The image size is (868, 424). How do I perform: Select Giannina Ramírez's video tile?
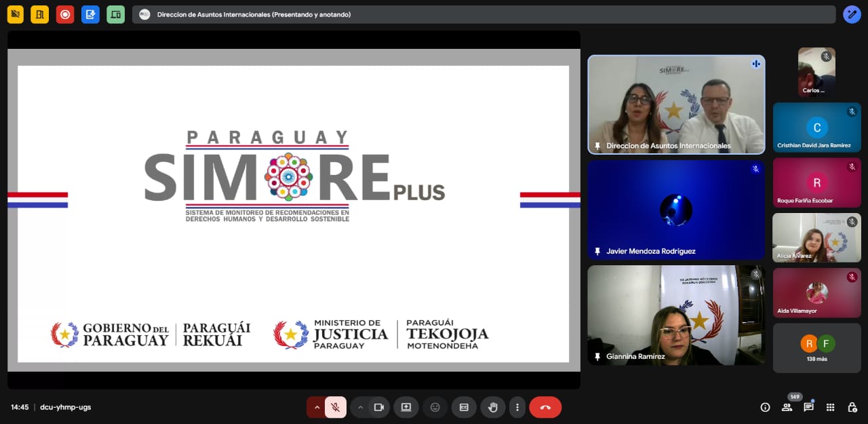tap(676, 315)
